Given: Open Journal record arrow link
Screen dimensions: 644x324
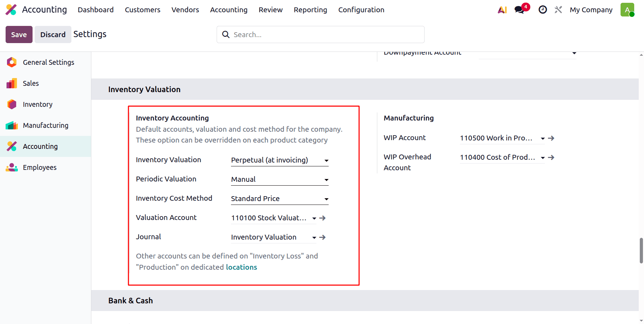Looking at the screenshot, I should click(x=323, y=237).
